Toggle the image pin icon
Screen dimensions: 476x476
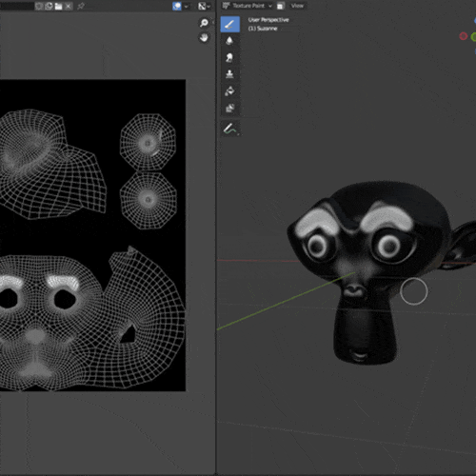[81, 6]
